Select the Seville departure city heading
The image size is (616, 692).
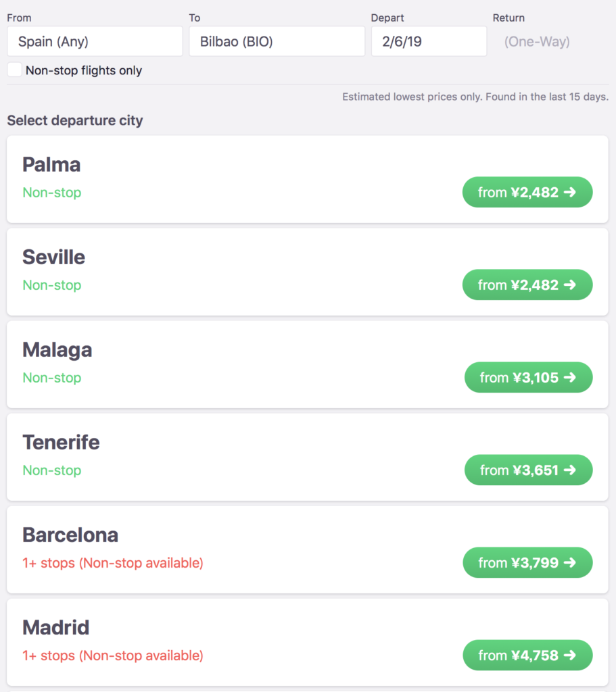(x=54, y=257)
